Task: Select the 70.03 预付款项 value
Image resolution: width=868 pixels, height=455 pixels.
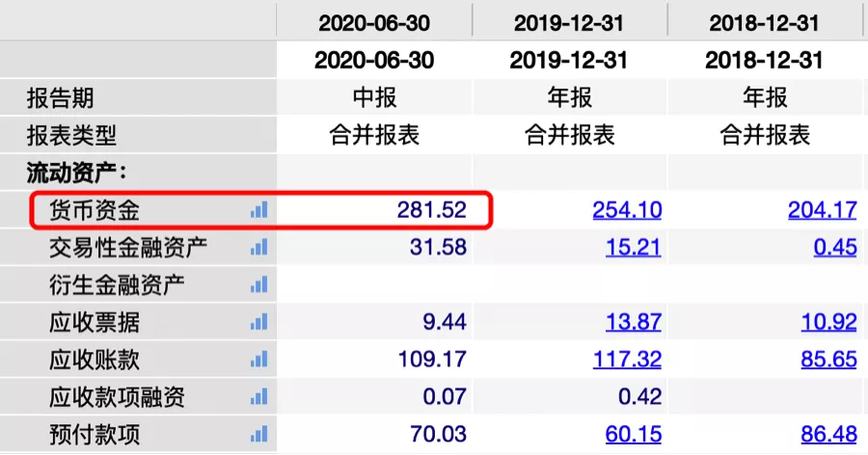Action: pos(439,435)
